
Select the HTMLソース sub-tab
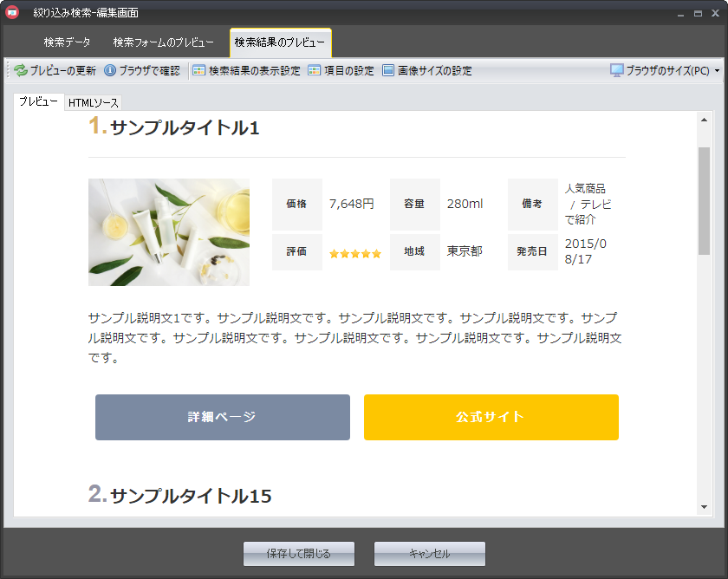(x=94, y=103)
